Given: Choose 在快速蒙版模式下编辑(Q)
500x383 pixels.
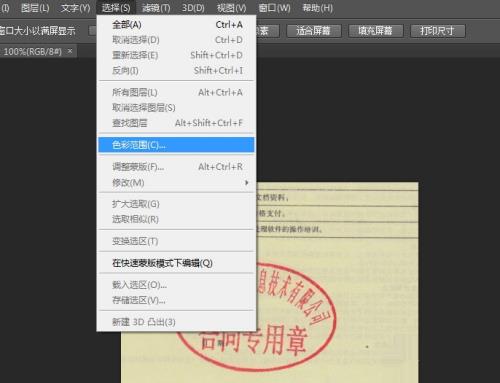Looking at the screenshot, I should click(176, 263).
